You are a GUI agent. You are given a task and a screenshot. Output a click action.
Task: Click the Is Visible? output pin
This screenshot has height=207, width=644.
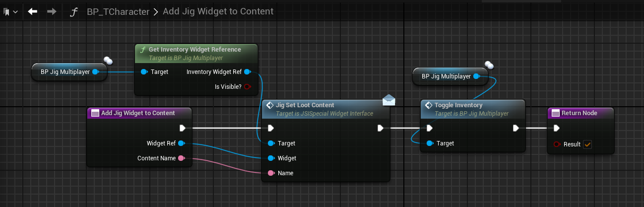248,87
